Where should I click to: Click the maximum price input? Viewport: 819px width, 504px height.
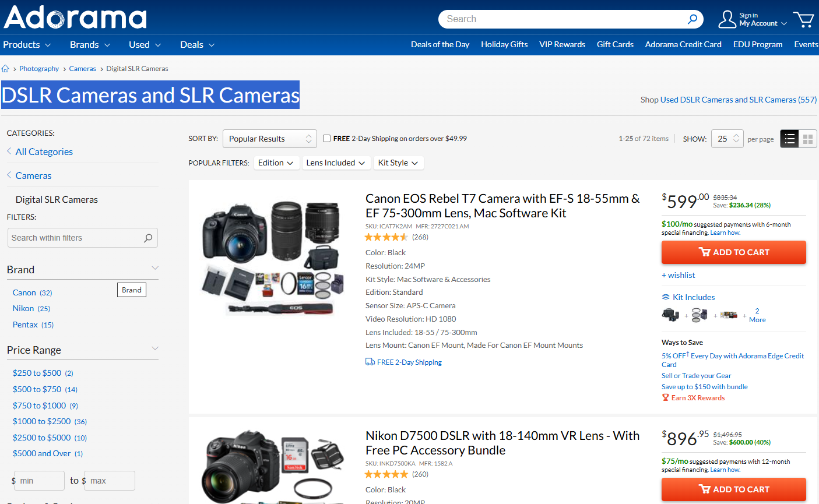[110, 481]
